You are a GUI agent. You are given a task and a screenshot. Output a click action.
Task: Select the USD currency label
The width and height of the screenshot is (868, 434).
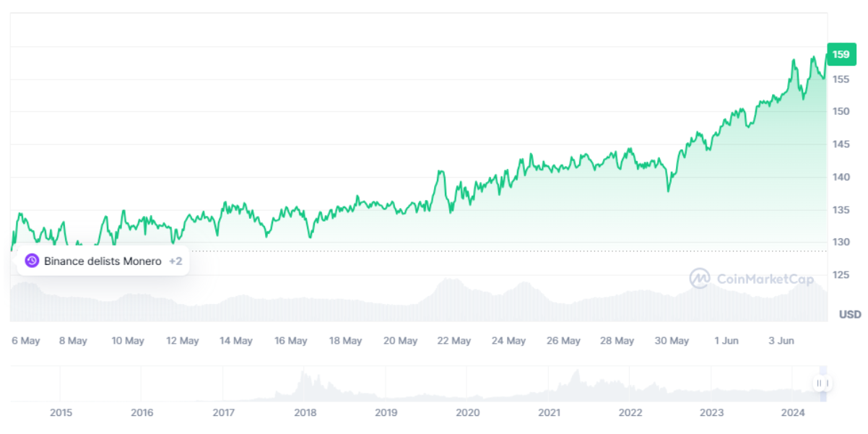[x=850, y=314]
